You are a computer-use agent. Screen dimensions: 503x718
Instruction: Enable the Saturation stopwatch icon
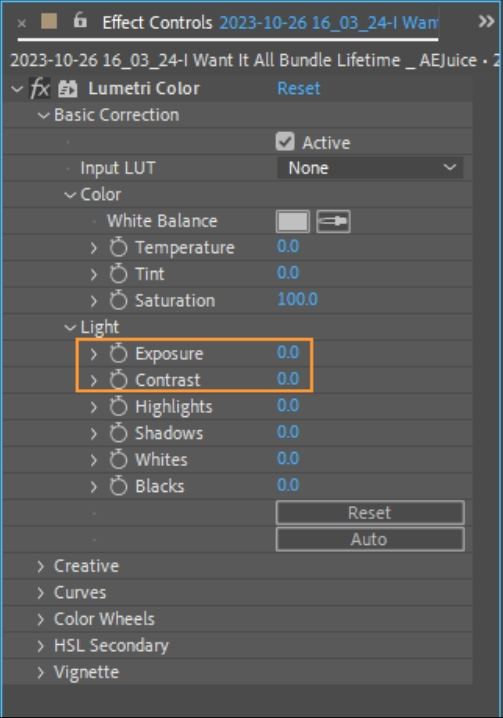coord(118,300)
